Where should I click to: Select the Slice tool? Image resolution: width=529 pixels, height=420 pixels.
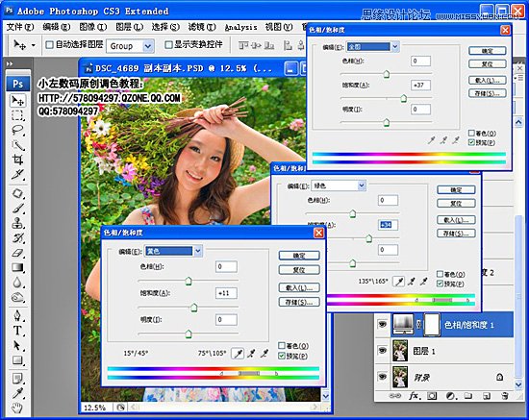pyautogui.click(x=17, y=174)
